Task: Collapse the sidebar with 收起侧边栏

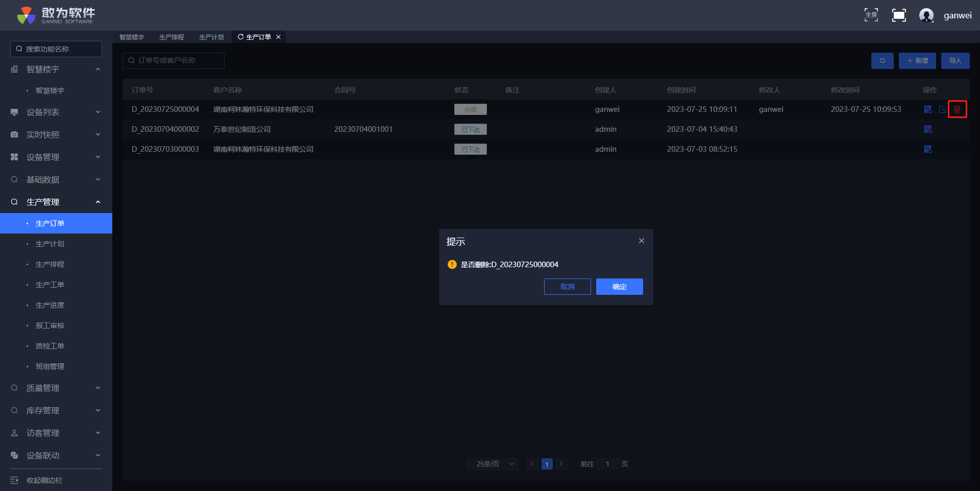Action: coord(44,480)
